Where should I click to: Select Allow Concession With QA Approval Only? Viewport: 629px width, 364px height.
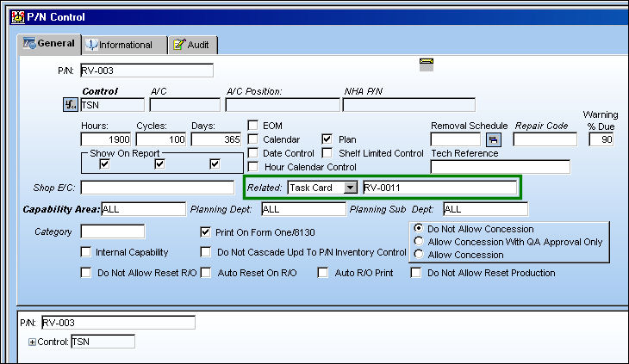(x=419, y=241)
